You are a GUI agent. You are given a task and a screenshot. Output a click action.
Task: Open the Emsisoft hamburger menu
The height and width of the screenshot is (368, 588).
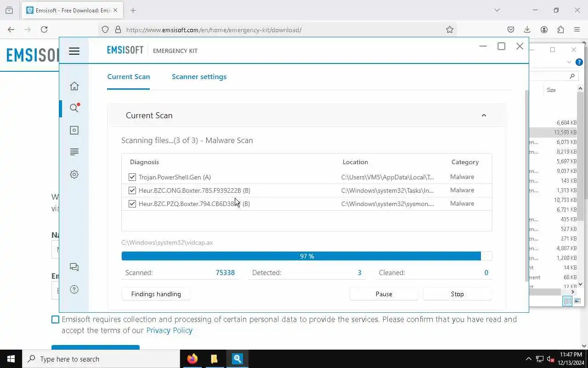(74, 51)
